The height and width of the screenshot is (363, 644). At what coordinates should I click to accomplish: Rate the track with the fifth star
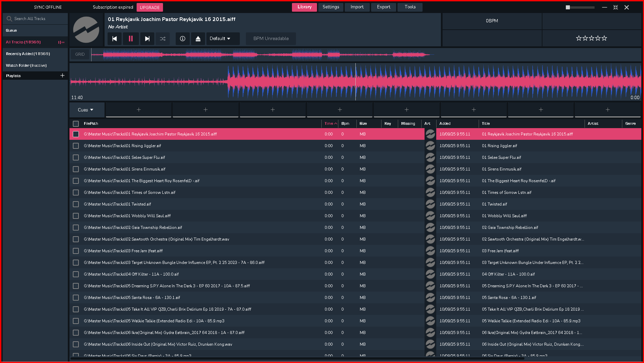(x=604, y=38)
